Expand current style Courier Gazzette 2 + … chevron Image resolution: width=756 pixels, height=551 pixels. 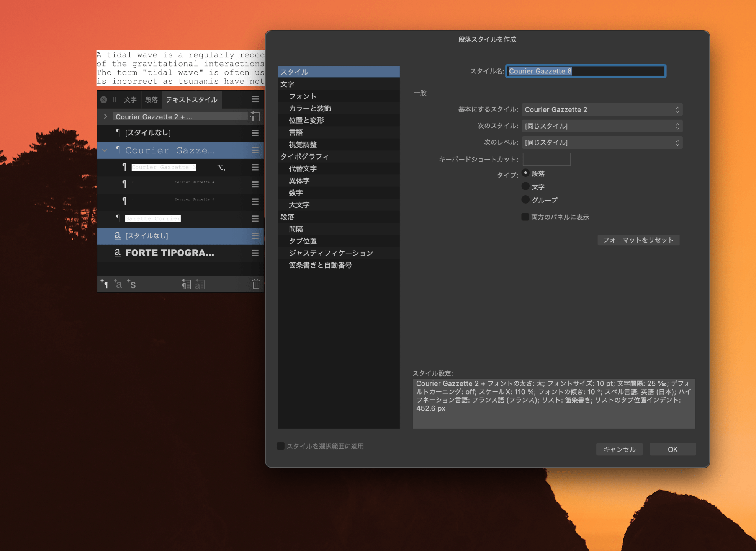(x=105, y=116)
